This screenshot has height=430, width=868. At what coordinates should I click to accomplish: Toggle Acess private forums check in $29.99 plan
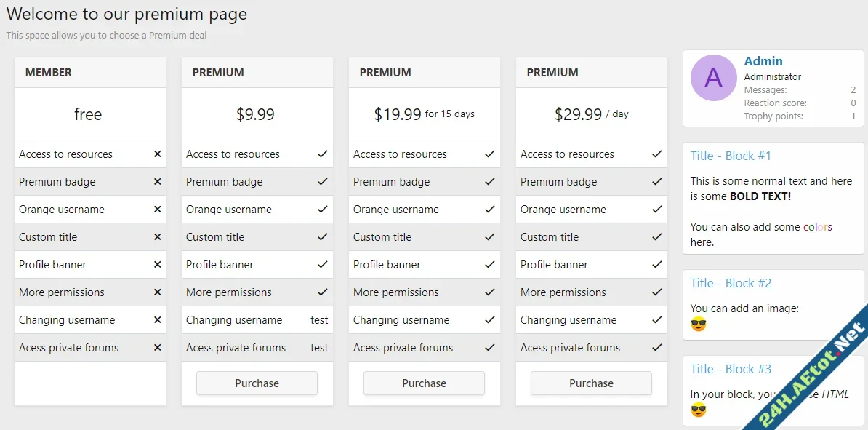click(x=659, y=347)
